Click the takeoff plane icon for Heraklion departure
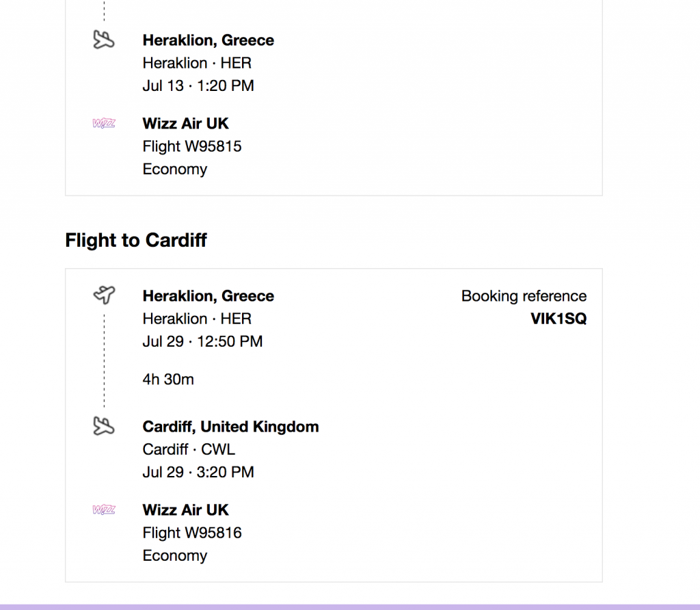 104,295
